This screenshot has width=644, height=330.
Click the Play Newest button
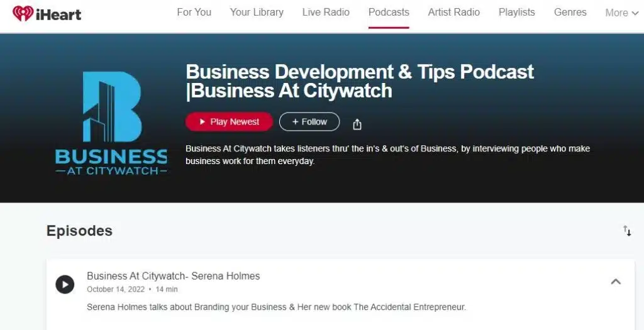[229, 122]
